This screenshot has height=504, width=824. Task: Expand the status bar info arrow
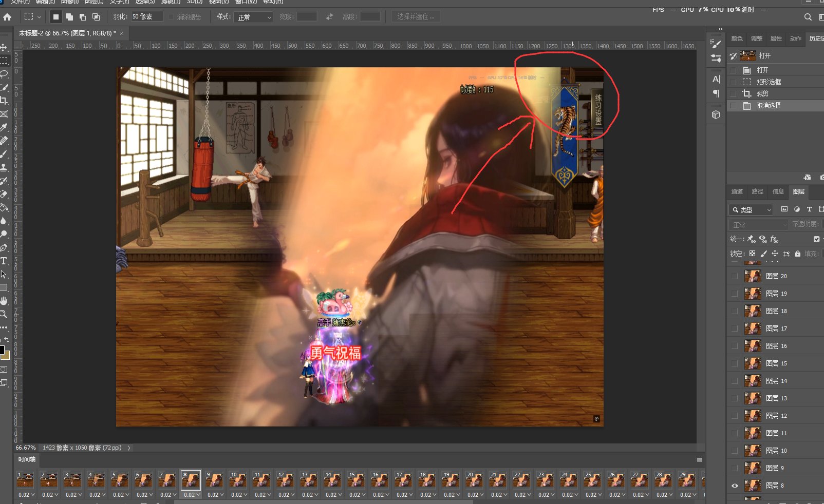[x=129, y=448]
